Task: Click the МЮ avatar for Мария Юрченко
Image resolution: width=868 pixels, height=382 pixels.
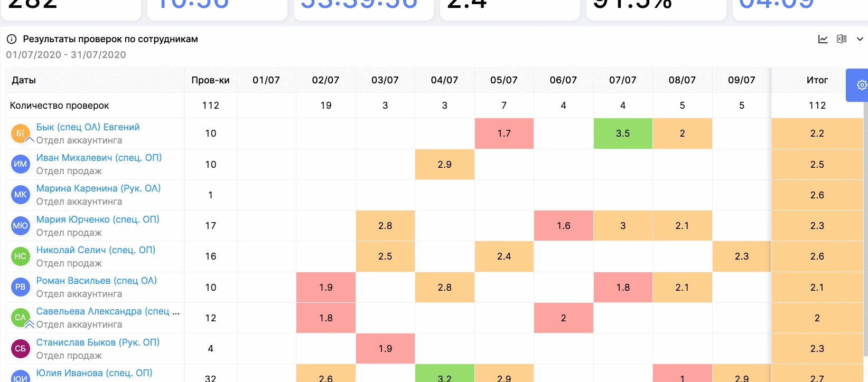Action: pyautogui.click(x=20, y=226)
